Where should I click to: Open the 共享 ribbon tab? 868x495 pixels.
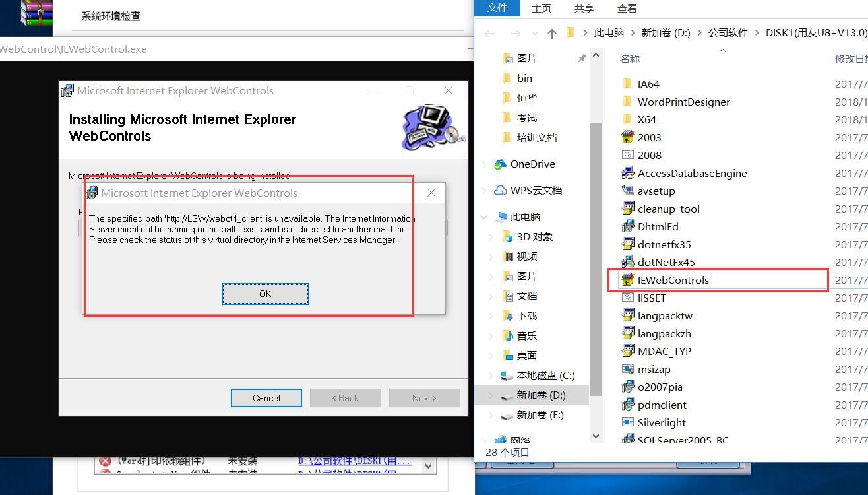[584, 8]
